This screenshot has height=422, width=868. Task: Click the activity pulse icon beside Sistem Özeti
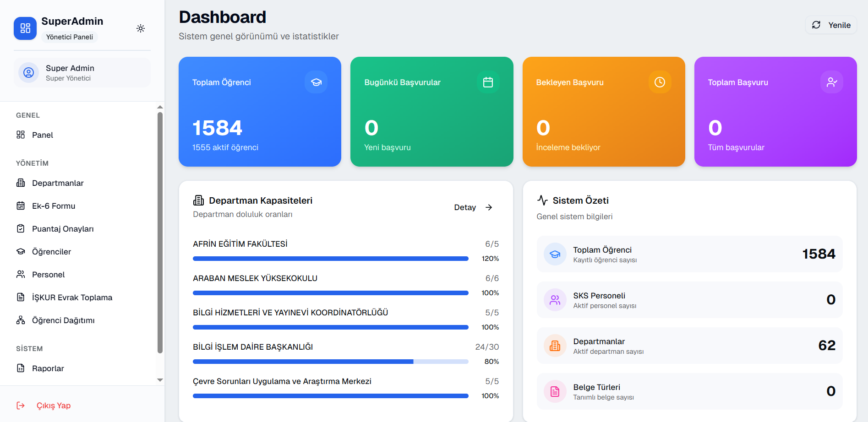542,200
